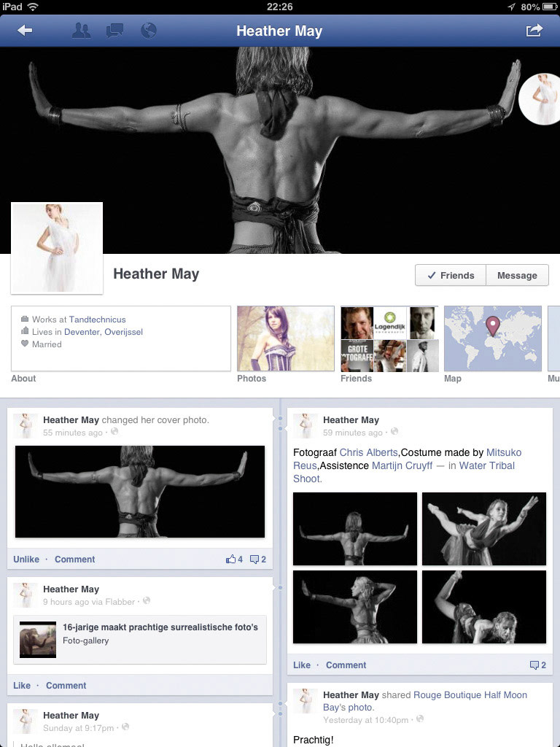Click the Sunday at 9:17pm timestamp
The image size is (560, 747).
79,728
